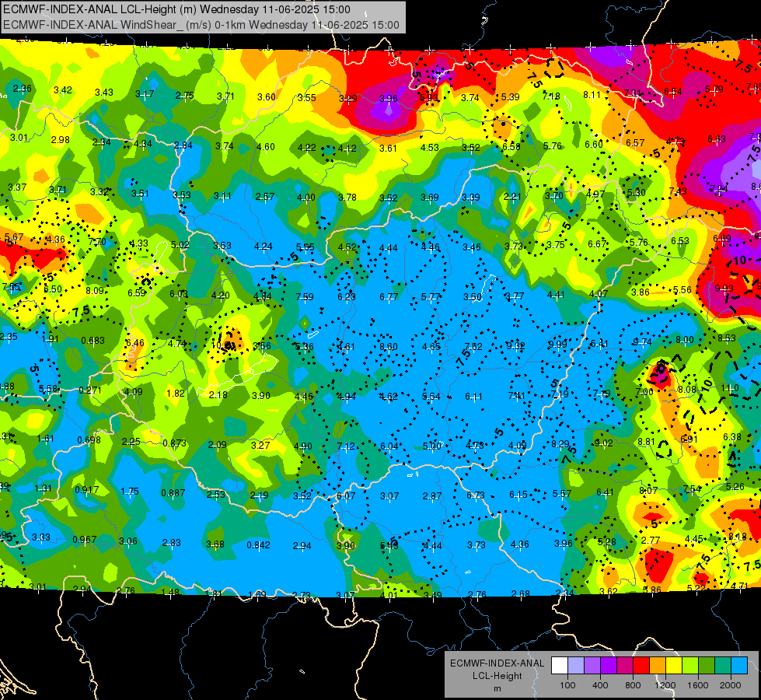Click the grid value 7.41
The width and height of the screenshot is (761, 700).
tap(517, 395)
